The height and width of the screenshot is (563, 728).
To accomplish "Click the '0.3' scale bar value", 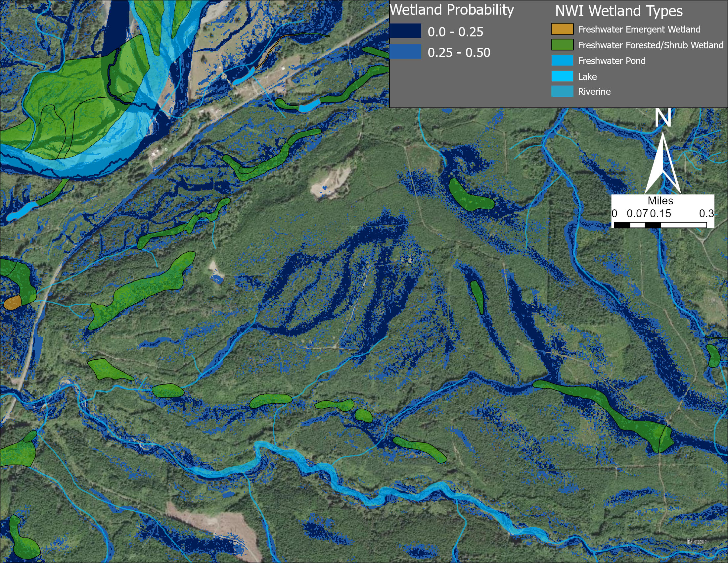I will click(706, 214).
